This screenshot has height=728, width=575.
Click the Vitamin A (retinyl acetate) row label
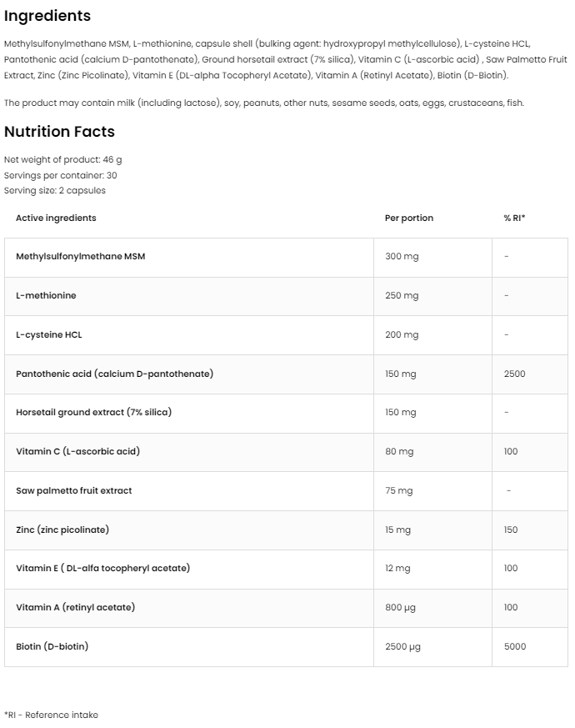pyautogui.click(x=75, y=607)
